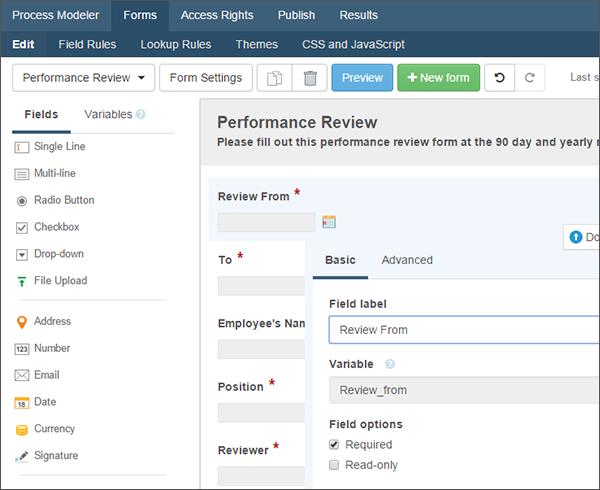Add a Signature field from sidebar

(x=55, y=456)
